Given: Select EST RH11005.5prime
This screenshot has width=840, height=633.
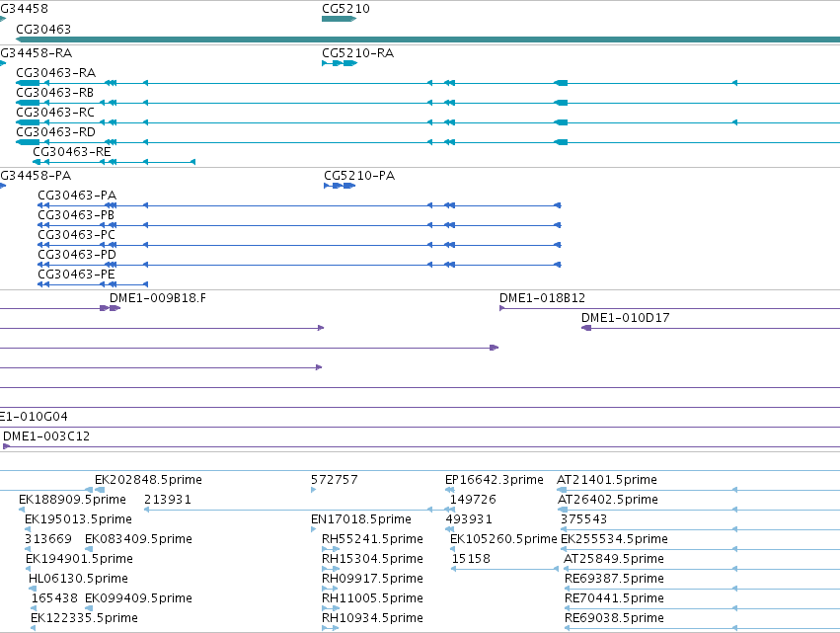Looking at the screenshot, I should pos(372,598).
